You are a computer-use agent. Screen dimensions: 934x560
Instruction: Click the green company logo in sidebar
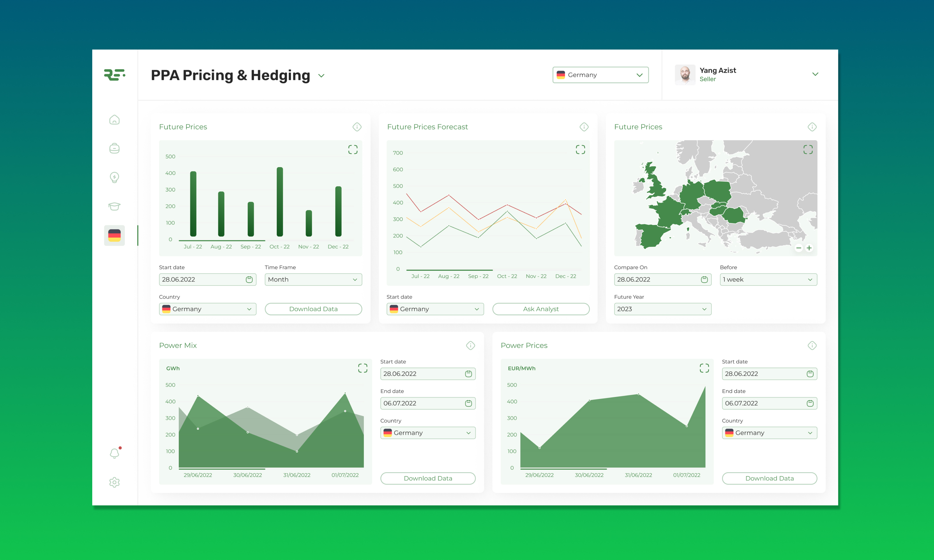point(114,75)
